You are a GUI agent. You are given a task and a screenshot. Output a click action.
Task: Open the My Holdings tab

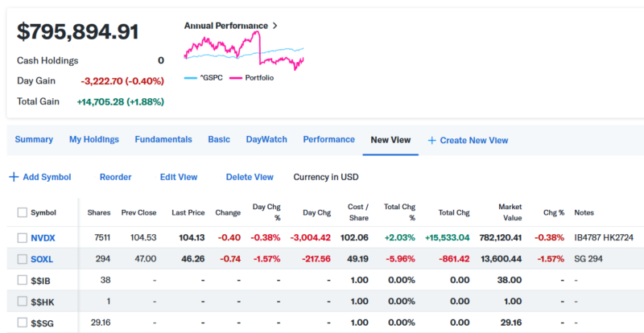93,140
